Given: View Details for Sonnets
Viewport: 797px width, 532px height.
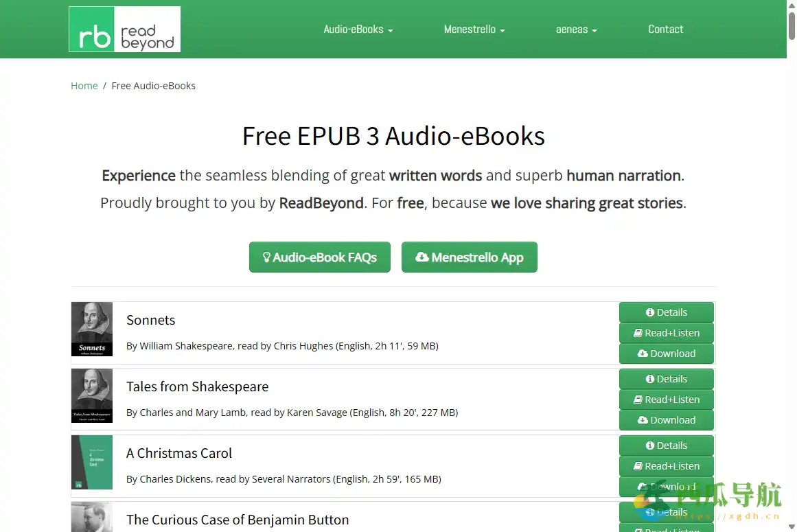Looking at the screenshot, I should [666, 312].
